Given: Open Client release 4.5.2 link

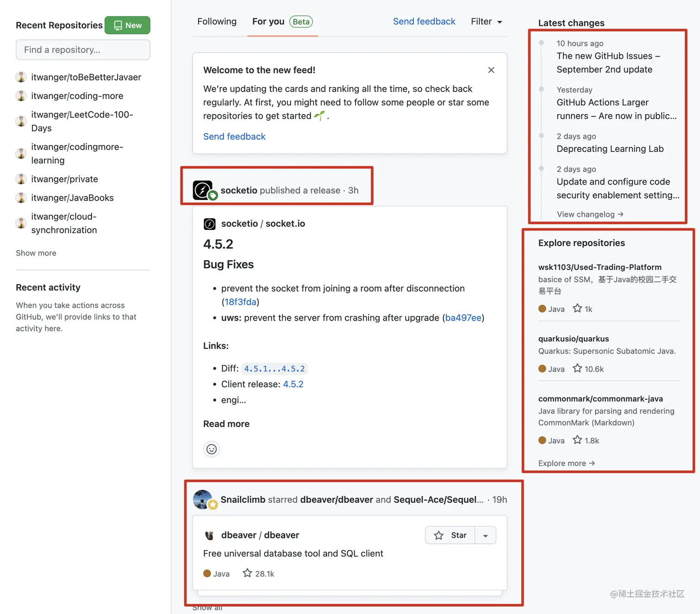Looking at the screenshot, I should point(293,384).
